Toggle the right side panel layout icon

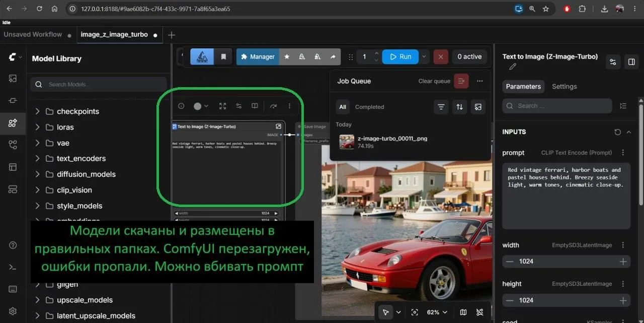click(x=631, y=61)
